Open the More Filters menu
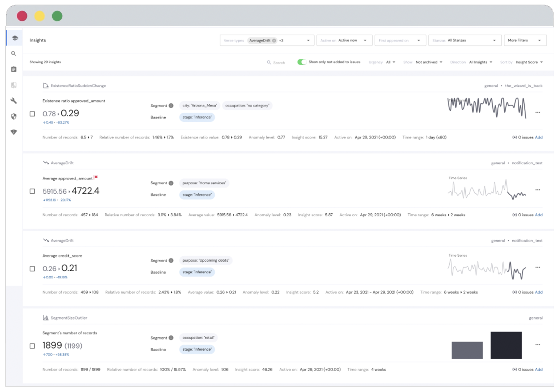 [525, 40]
